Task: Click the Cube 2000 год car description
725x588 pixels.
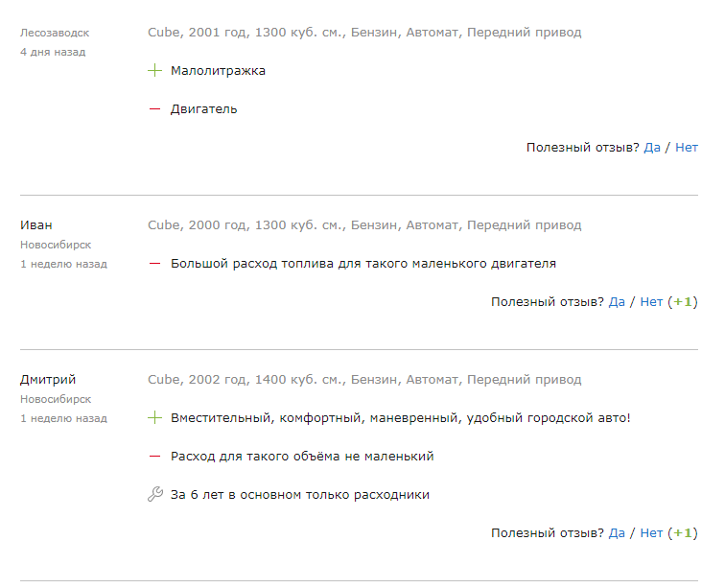Action: (x=364, y=225)
